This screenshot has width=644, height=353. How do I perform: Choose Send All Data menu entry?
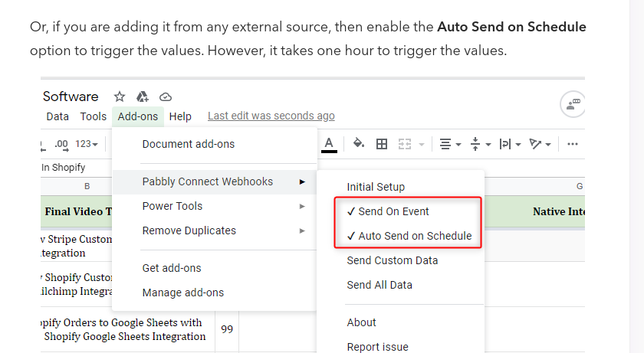379,285
